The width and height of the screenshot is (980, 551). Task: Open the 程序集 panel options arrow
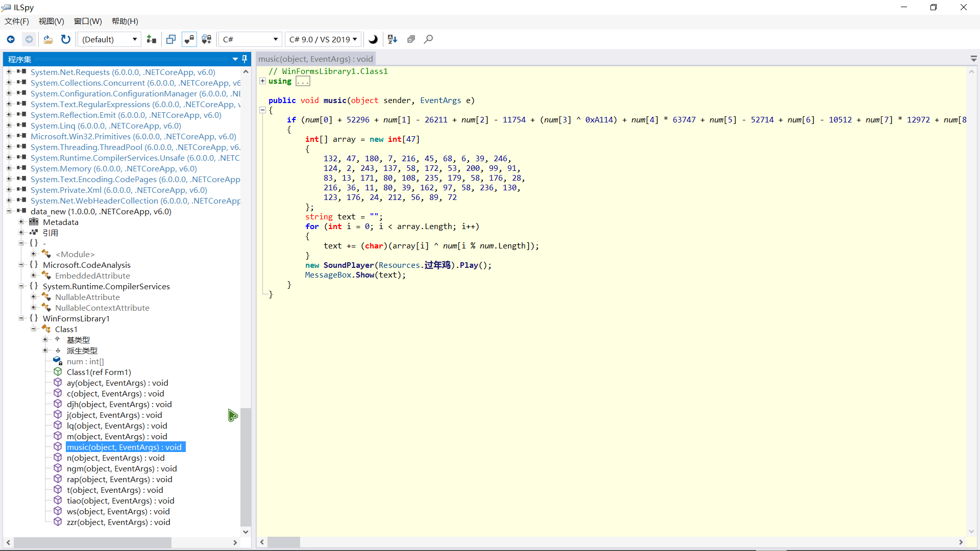click(235, 59)
